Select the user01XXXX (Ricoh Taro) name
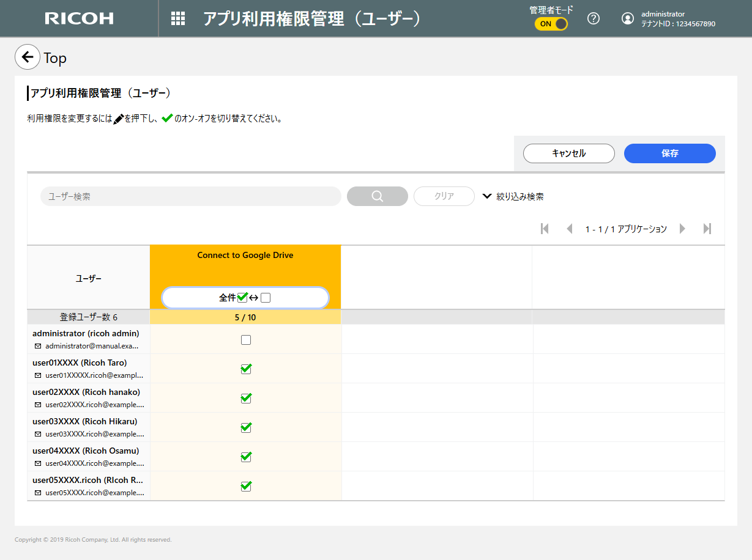The height and width of the screenshot is (560, 752). tap(80, 363)
